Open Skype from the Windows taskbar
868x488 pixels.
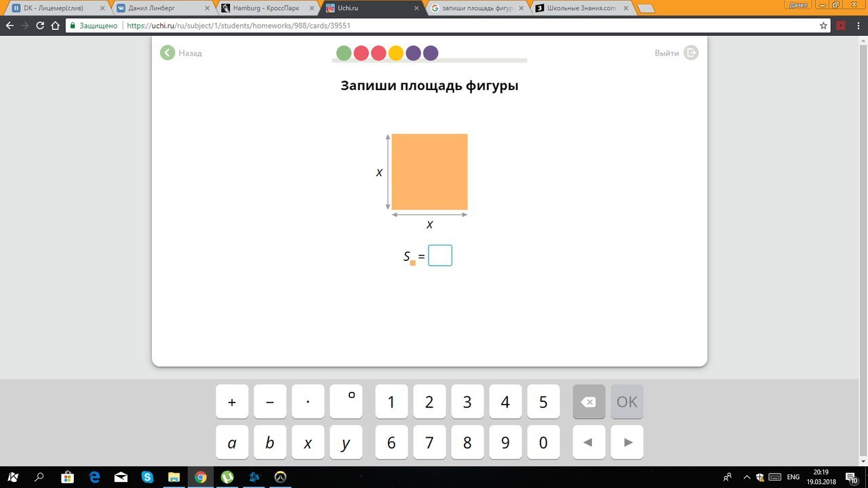[x=147, y=477]
